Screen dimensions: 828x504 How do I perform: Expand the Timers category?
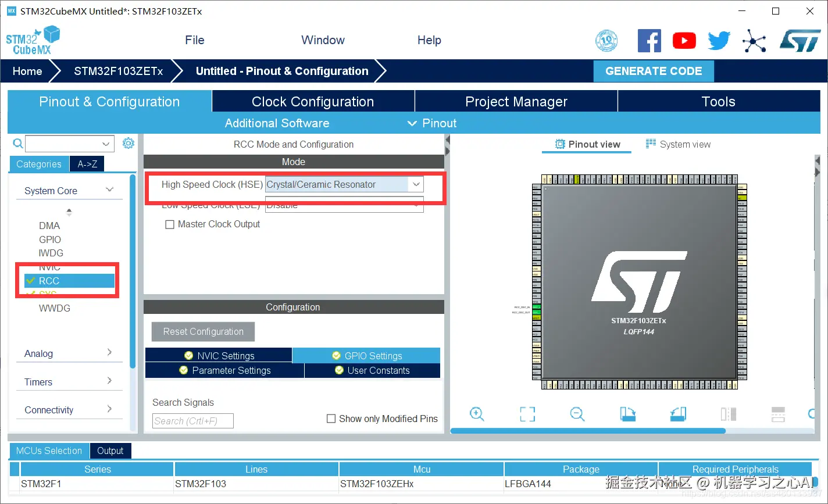(x=109, y=381)
